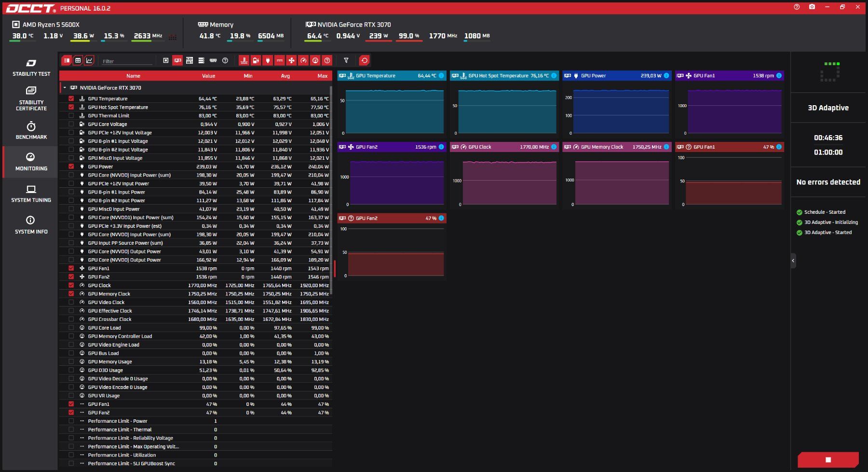
Task: Open help from the title bar
Action: click(797, 7)
